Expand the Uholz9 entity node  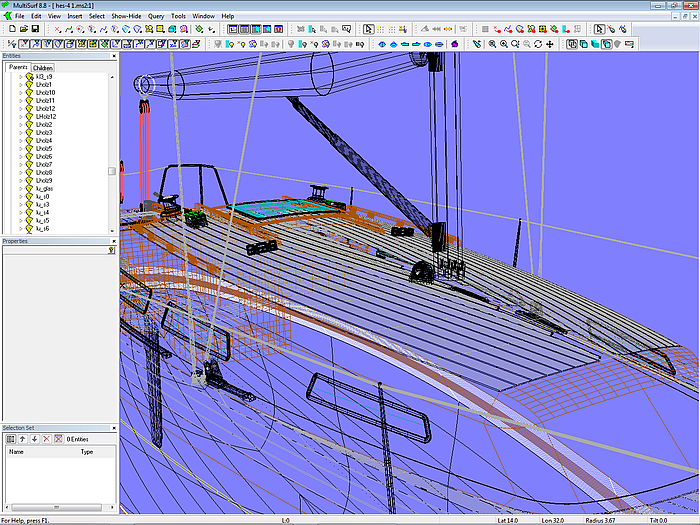(21, 181)
